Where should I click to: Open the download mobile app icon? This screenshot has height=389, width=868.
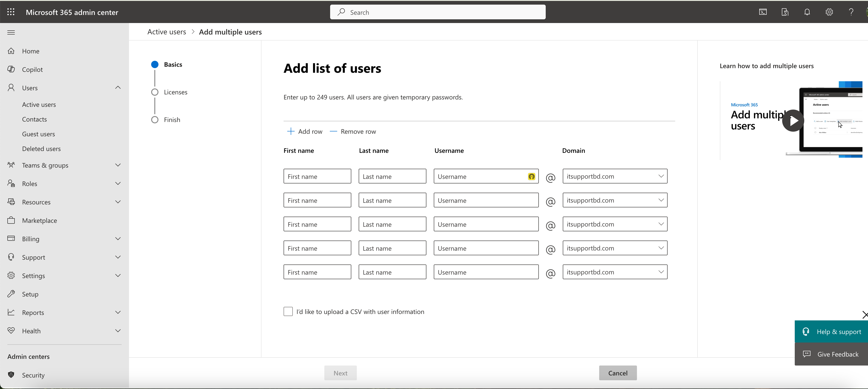point(785,12)
